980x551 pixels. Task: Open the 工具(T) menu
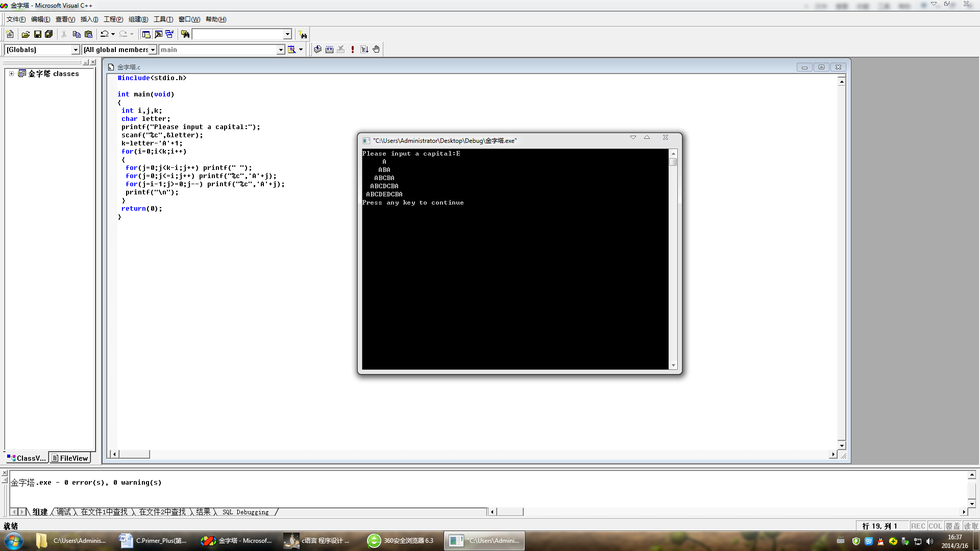coord(163,19)
